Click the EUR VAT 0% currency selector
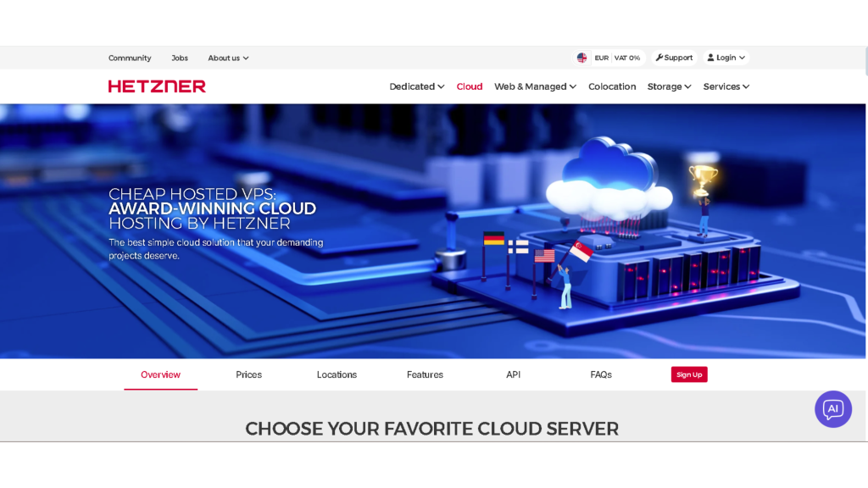 tap(617, 58)
